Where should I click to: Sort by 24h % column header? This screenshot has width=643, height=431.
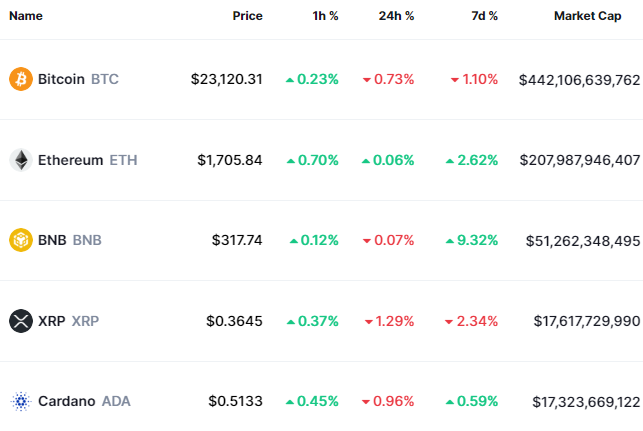(x=395, y=16)
